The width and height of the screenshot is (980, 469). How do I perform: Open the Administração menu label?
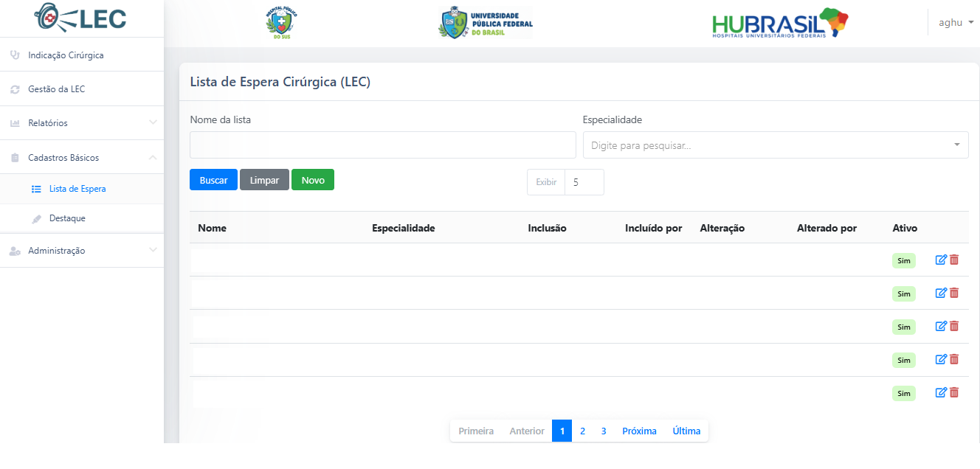(x=57, y=251)
